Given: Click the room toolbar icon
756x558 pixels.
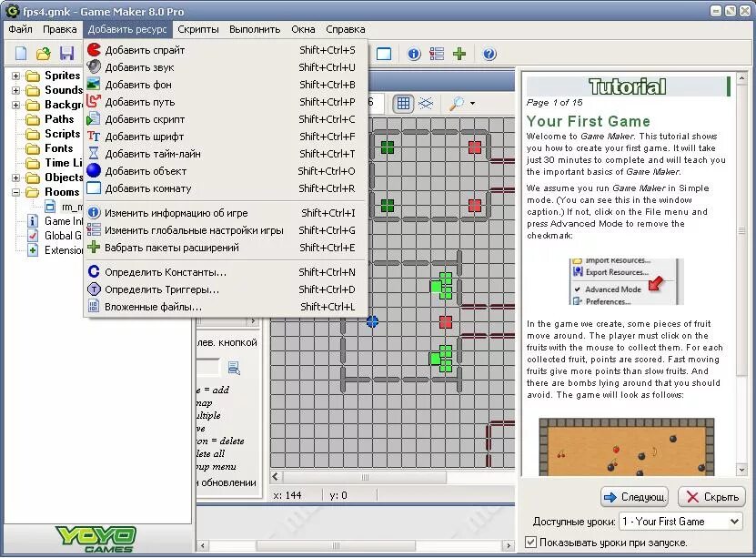Looking at the screenshot, I should pos(384,54).
